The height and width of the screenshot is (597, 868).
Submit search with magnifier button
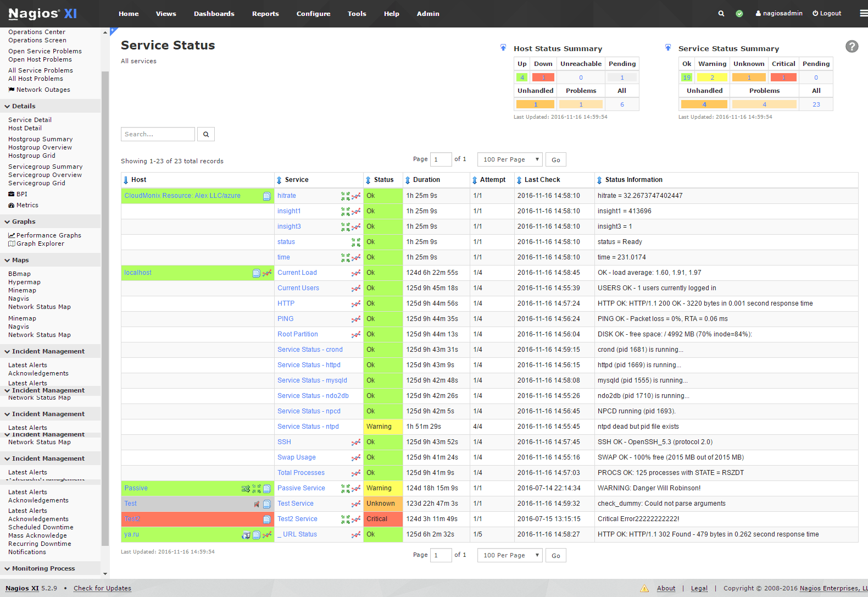[x=206, y=134]
